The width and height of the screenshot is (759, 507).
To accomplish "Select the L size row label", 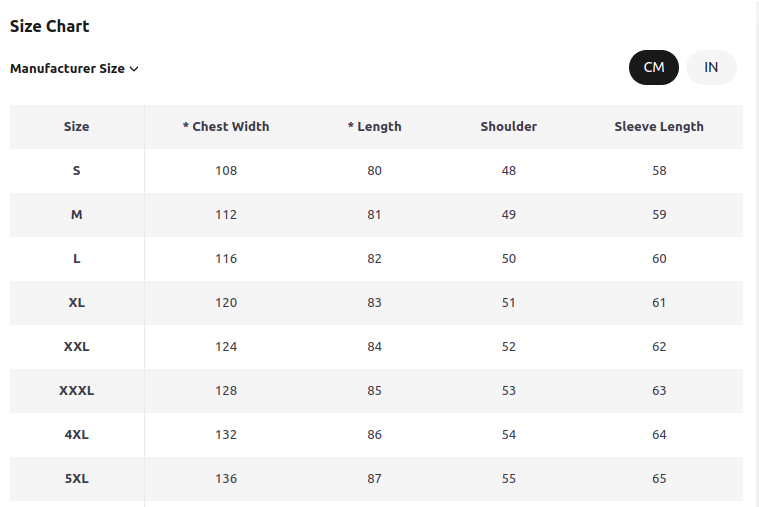I will (x=76, y=259).
